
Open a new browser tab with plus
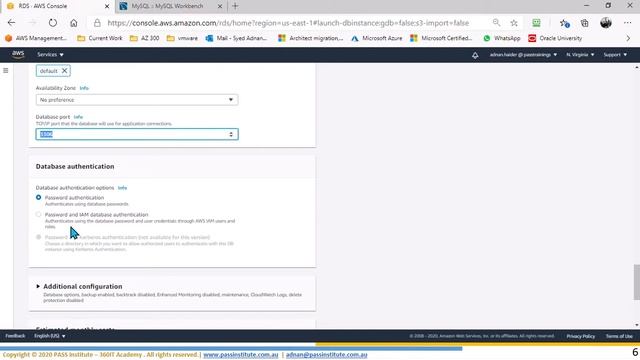click(235, 6)
